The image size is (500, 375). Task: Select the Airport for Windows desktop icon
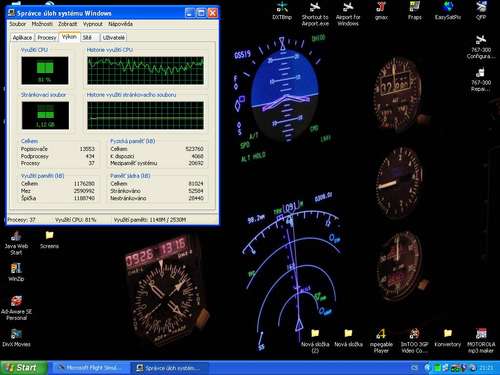pyautogui.click(x=348, y=14)
